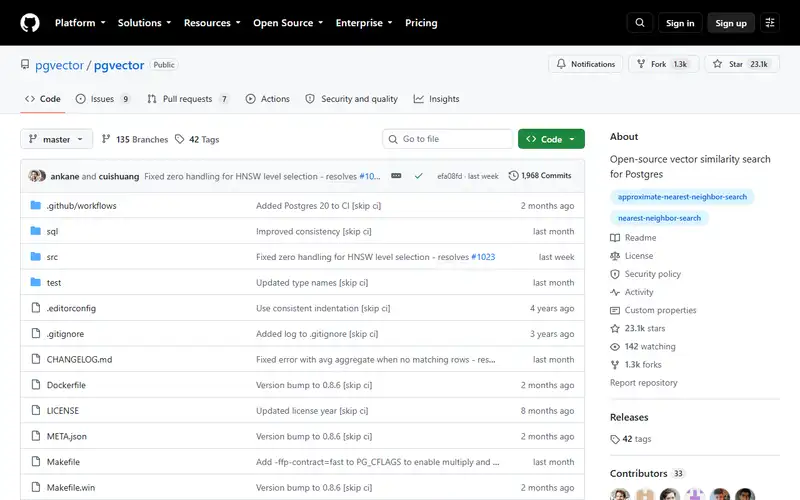Fork the pgvector repository
Image resolution: width=800 pixels, height=500 pixels.
pos(663,64)
